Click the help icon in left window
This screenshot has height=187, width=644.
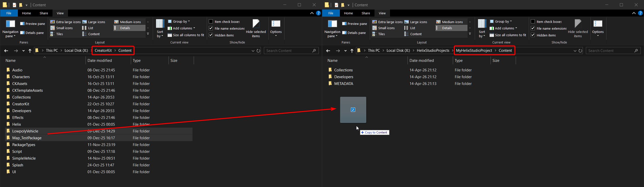pyautogui.click(x=318, y=13)
